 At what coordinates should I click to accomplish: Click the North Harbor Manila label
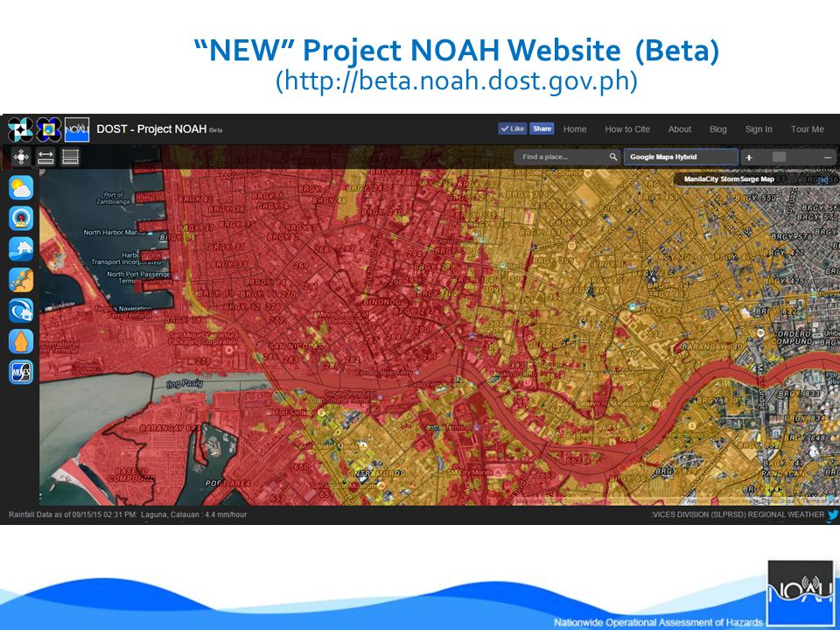pos(114,233)
